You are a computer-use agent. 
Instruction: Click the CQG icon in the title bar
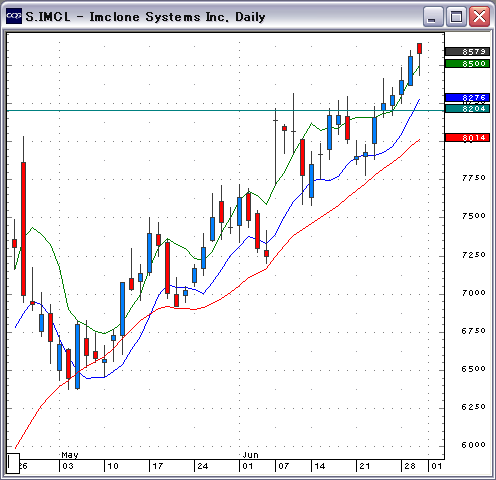(x=14, y=16)
